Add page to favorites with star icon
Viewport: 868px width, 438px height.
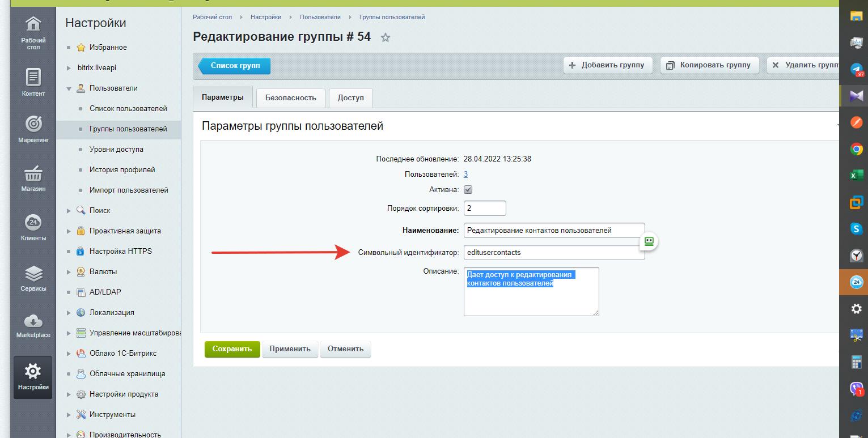coord(386,38)
